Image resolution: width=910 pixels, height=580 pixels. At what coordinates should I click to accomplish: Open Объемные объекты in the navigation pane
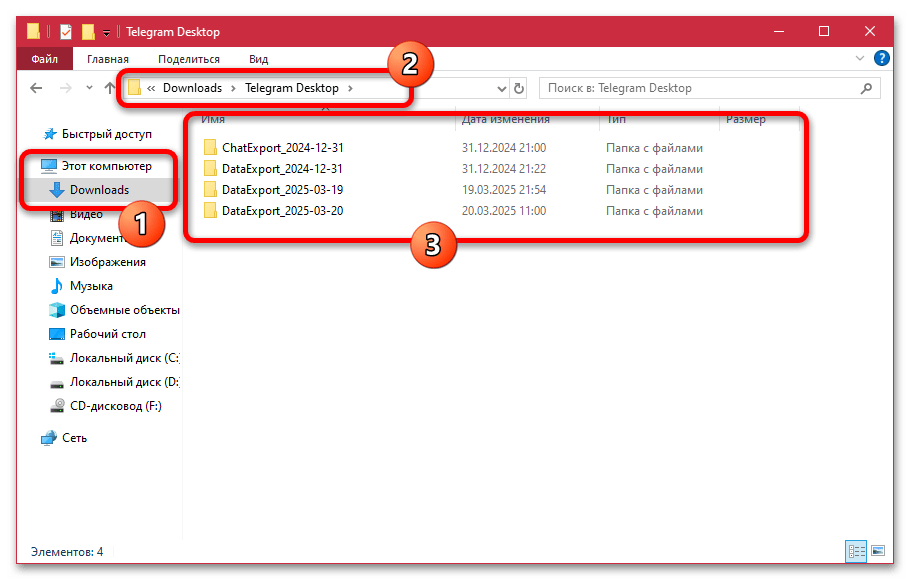click(x=124, y=310)
